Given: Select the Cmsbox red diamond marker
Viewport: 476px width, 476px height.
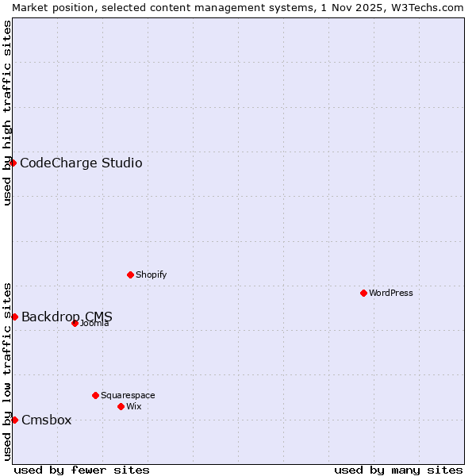Looking at the screenshot, I should [14, 420].
